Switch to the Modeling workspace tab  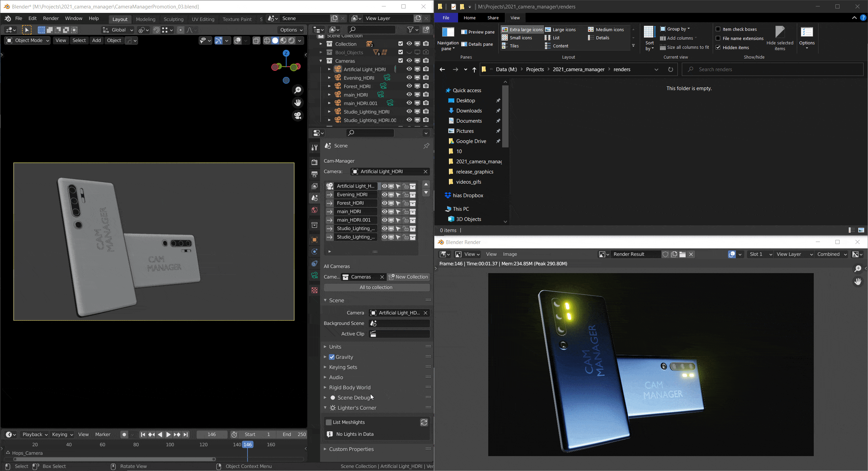[145, 19]
